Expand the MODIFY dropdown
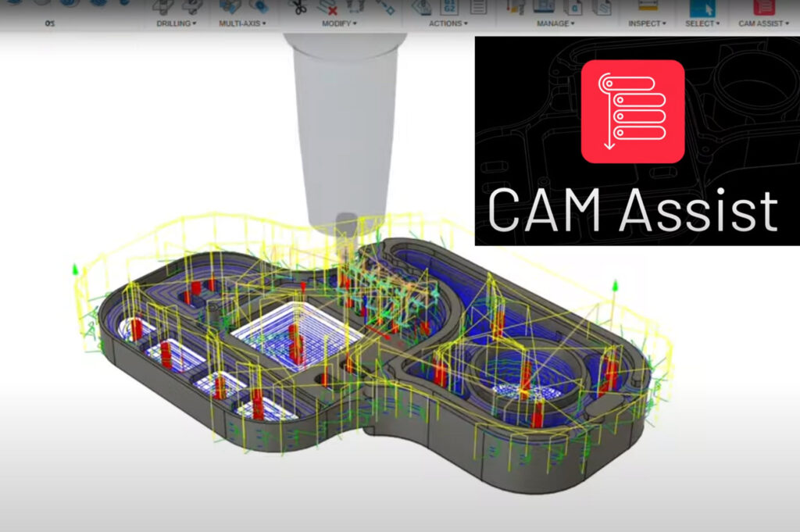800x532 pixels. tap(339, 23)
